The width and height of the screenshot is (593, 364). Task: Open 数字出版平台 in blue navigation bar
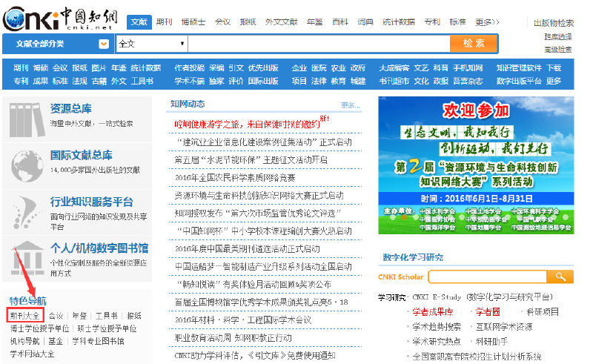pos(519,81)
